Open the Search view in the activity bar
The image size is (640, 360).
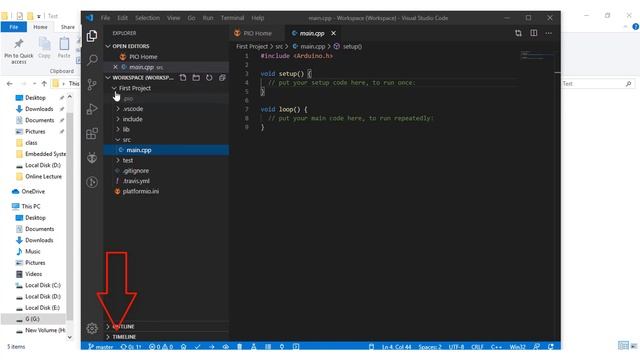point(92,60)
